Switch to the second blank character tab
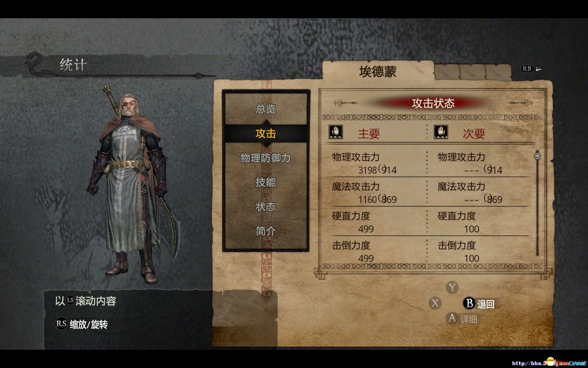Image resolution: width=588 pixels, height=368 pixels. click(x=473, y=72)
